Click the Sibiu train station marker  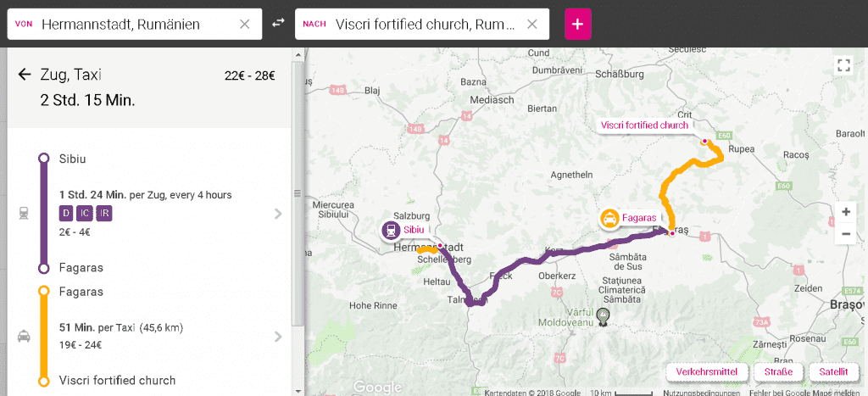(391, 230)
